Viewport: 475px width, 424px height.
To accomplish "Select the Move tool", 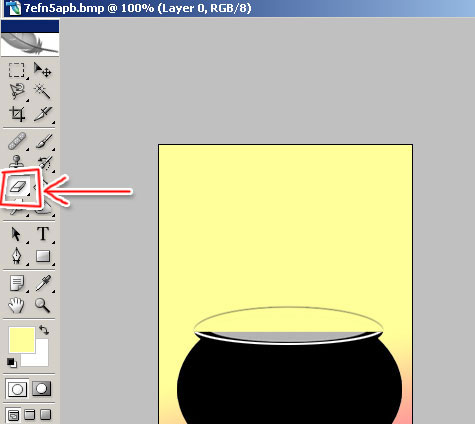I will pyautogui.click(x=42, y=70).
